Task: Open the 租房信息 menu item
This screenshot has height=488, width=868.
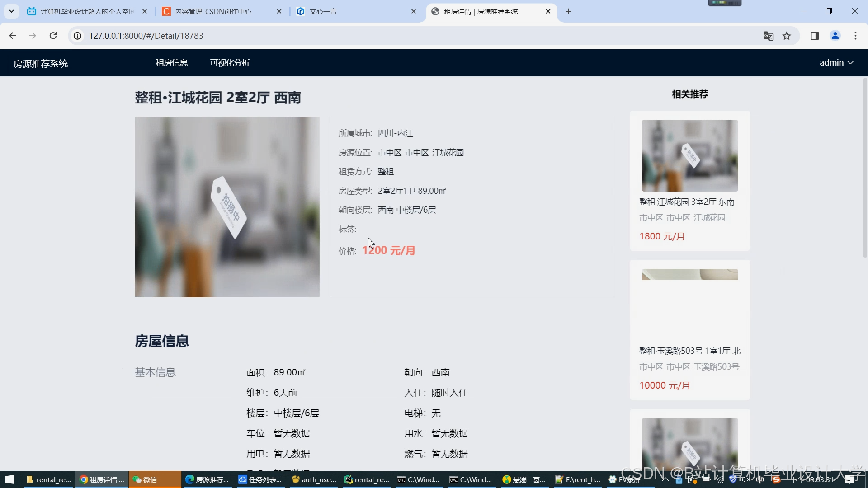Action: (x=172, y=63)
